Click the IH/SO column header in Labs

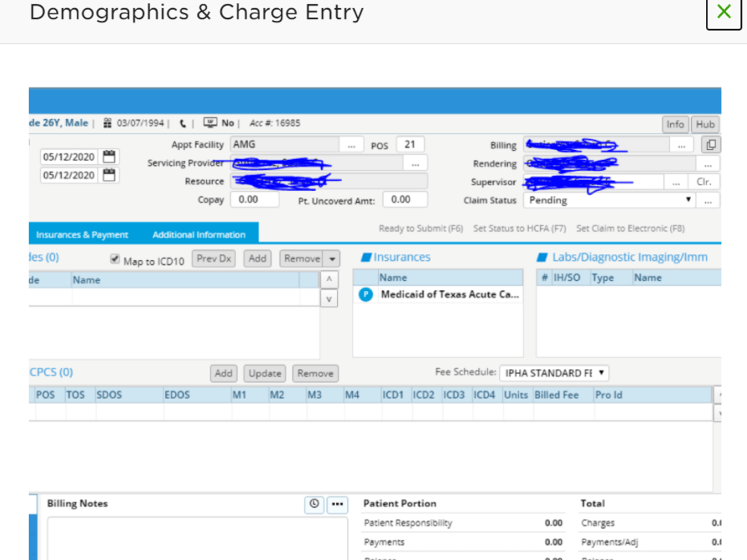pyautogui.click(x=571, y=278)
